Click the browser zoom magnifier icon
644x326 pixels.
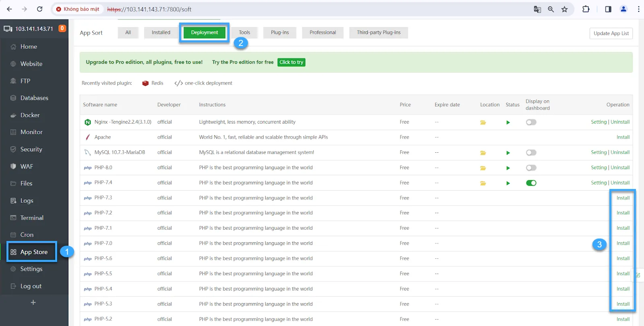click(551, 9)
